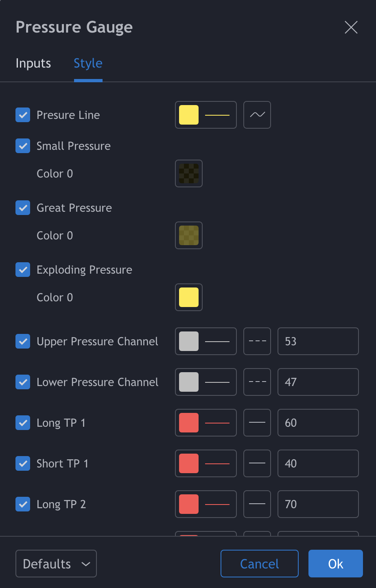This screenshot has height=588, width=376.
Task: Open Long TP 2 solid line style
Action: (257, 504)
